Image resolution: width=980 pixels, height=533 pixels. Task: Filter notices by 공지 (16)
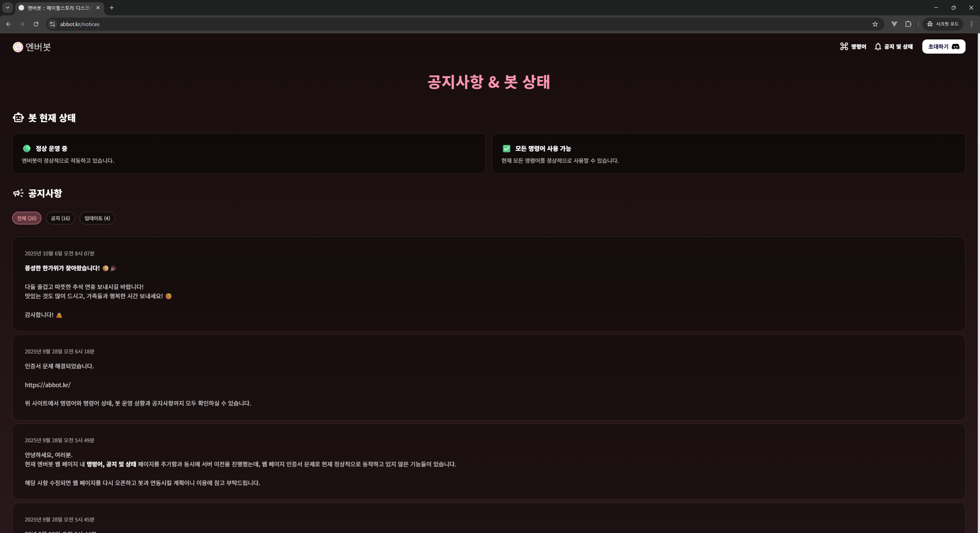click(60, 218)
